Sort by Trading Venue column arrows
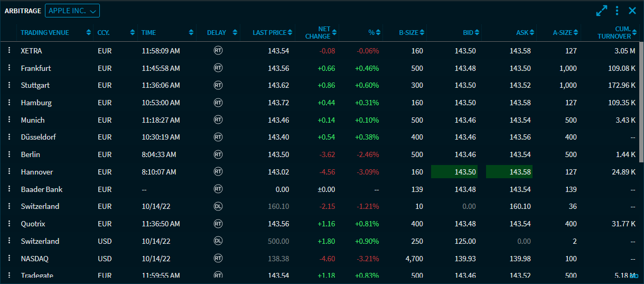 [x=88, y=33]
